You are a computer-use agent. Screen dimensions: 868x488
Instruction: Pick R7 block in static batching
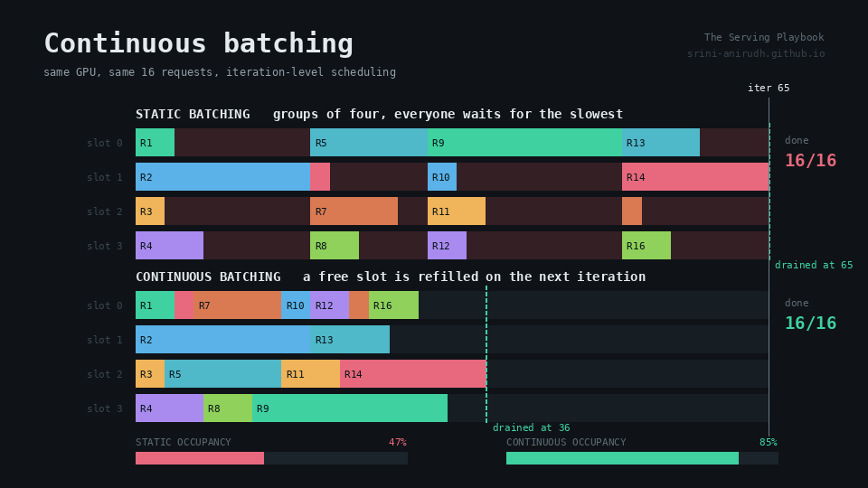tap(354, 211)
